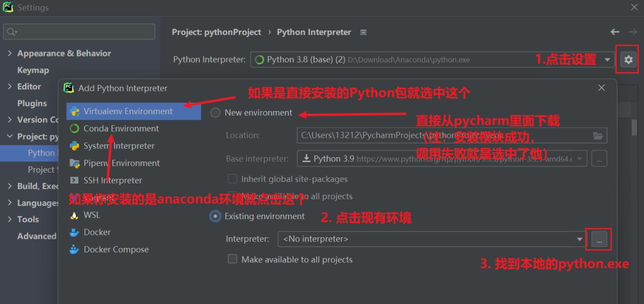Image resolution: width=644 pixels, height=304 pixels.
Task: Choose Docker Compose environment
Action: 109,249
